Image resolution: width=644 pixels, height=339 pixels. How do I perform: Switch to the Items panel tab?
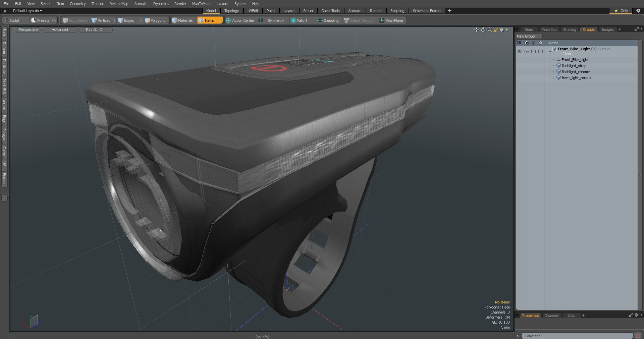pos(529,30)
